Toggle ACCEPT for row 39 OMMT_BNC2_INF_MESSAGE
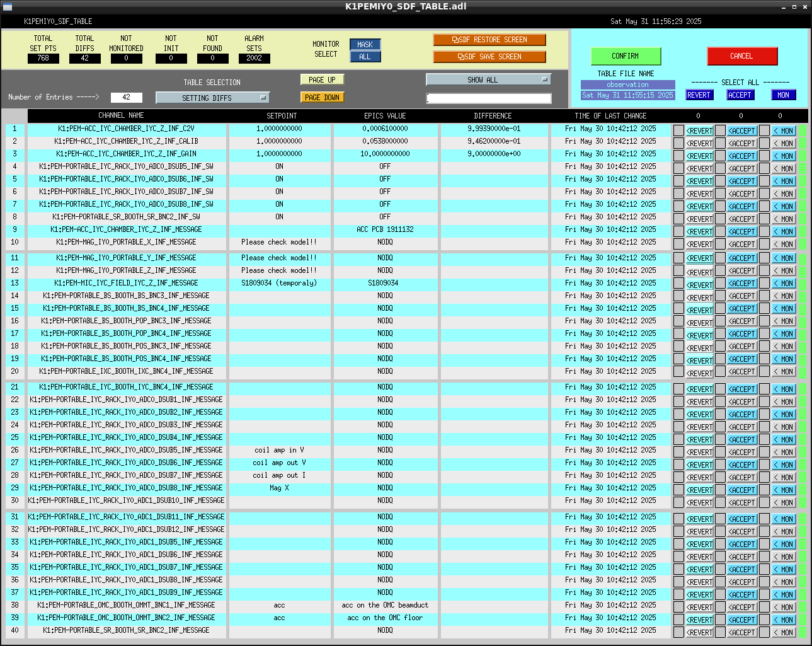812x646 pixels. click(742, 620)
